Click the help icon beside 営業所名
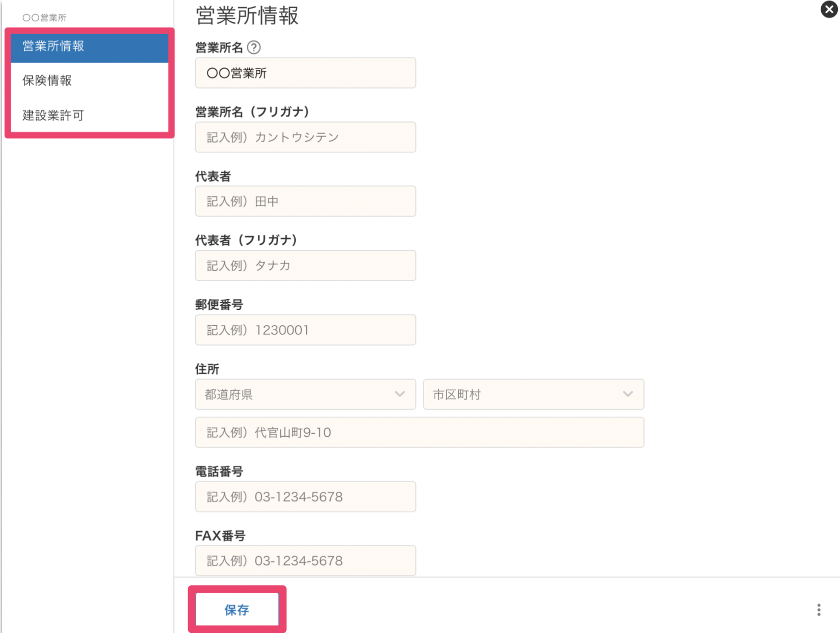 click(x=254, y=47)
